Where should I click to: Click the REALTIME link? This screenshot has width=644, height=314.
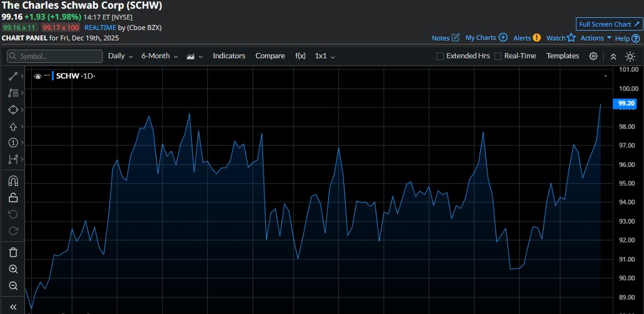click(100, 28)
